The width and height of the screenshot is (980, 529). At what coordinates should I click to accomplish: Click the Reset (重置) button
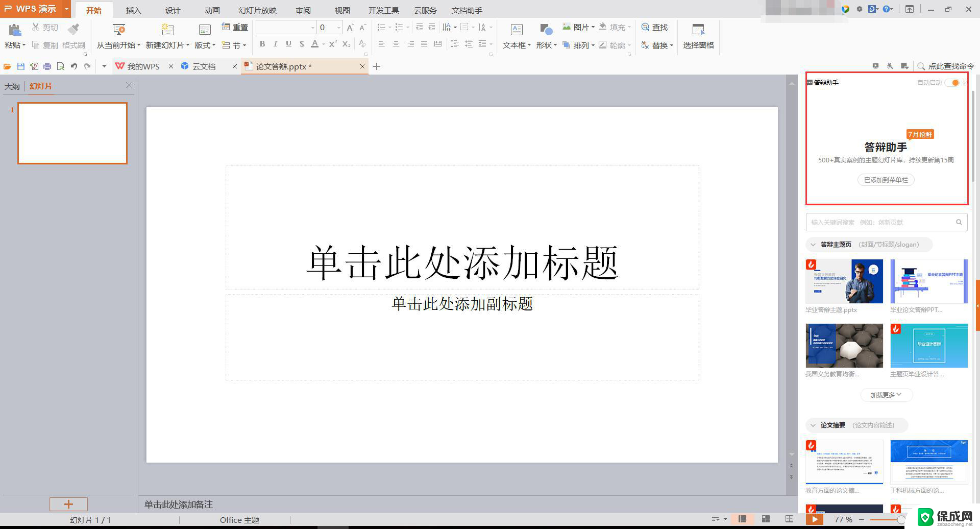pyautogui.click(x=235, y=27)
